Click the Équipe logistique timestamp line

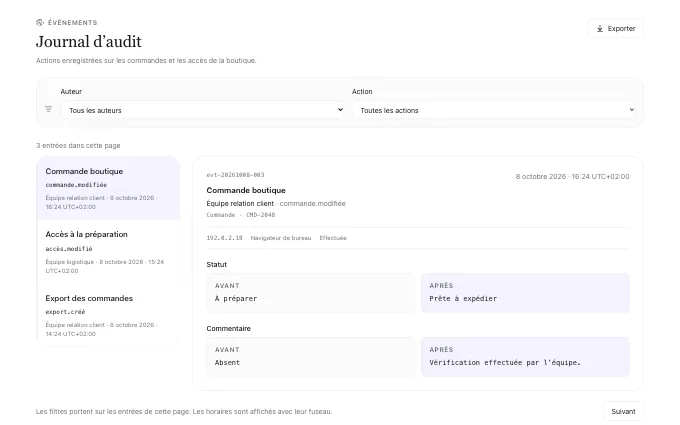click(105, 266)
